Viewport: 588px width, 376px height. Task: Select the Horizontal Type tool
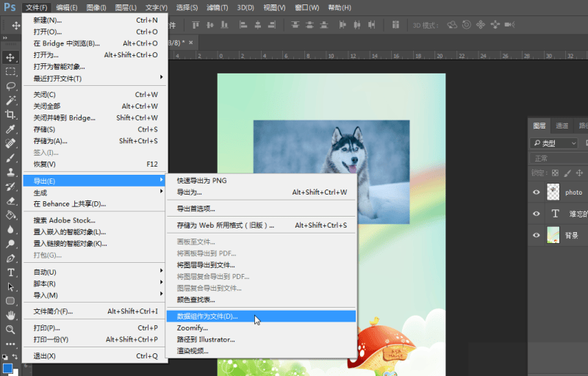[10, 272]
